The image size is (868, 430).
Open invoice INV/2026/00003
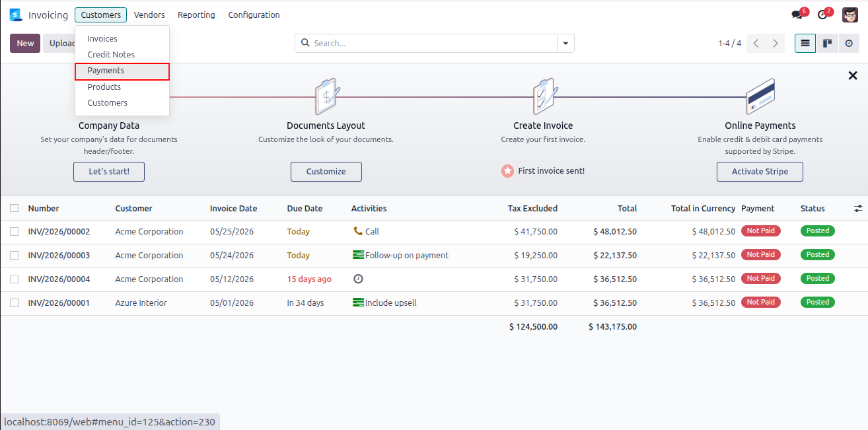coord(59,256)
